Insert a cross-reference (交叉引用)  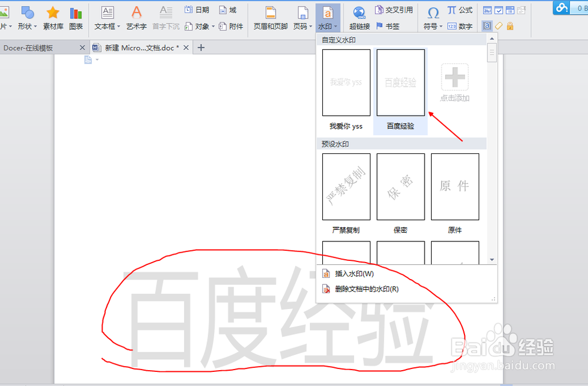coord(394,10)
